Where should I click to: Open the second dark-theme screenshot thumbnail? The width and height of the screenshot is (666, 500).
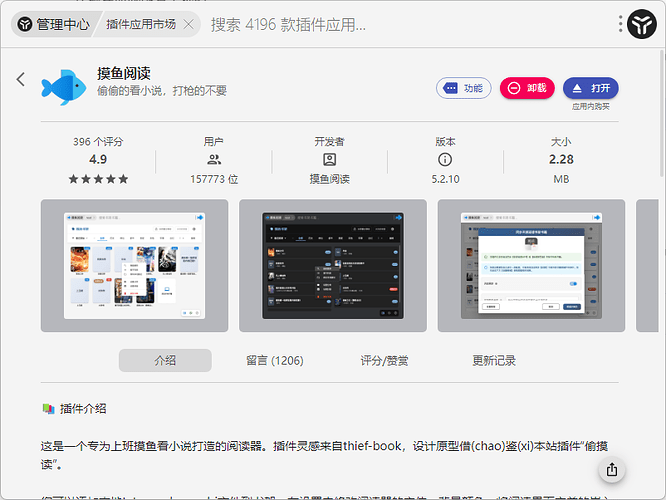tap(333, 266)
